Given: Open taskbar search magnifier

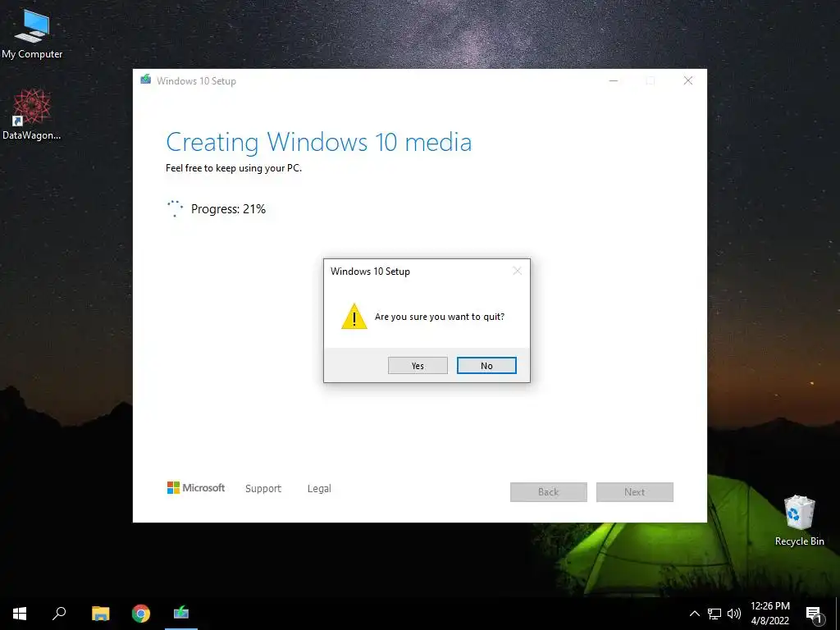Looking at the screenshot, I should point(59,614).
